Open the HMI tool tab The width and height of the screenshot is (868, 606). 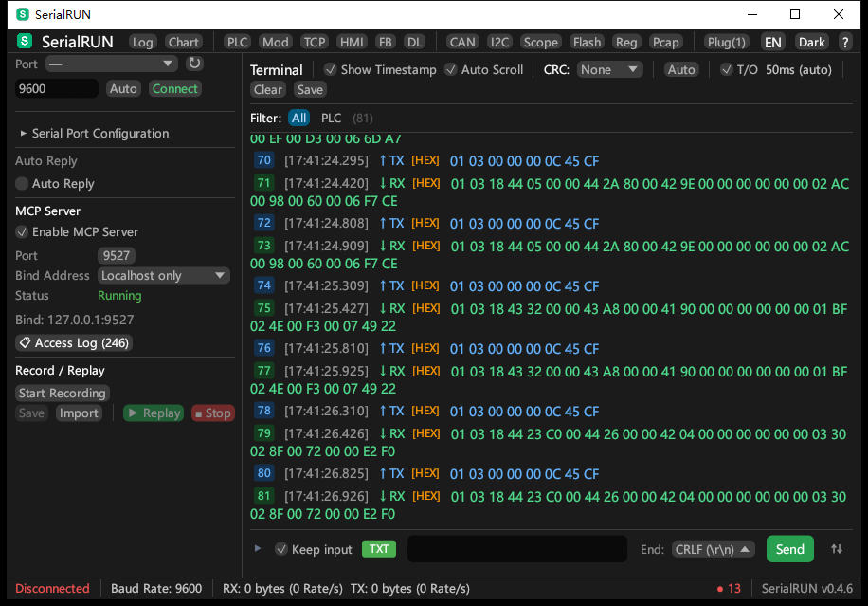pyautogui.click(x=352, y=42)
